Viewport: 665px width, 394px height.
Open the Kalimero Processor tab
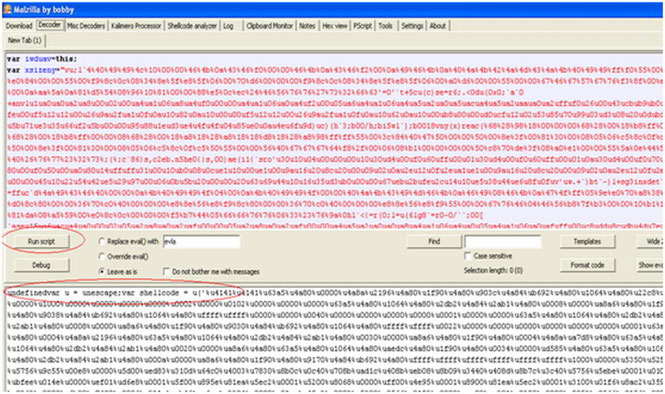coord(136,26)
